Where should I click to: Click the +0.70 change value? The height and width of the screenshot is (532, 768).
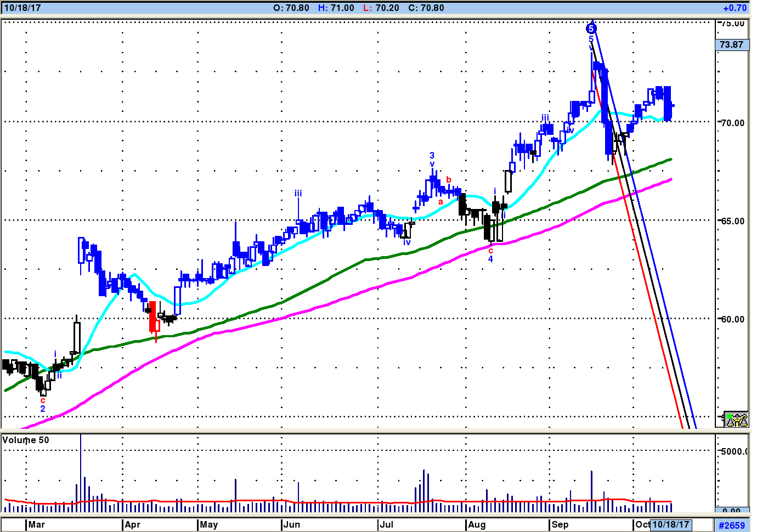735,8
